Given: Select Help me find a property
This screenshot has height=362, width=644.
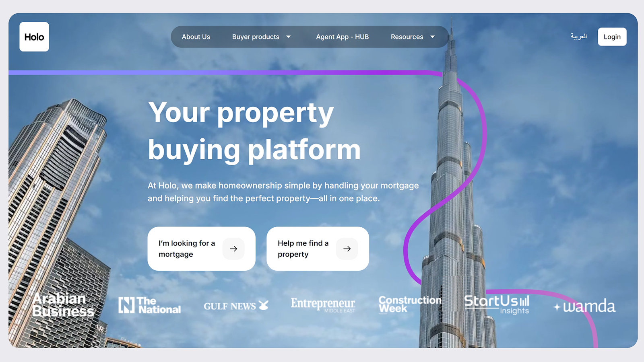Looking at the screenshot, I should click(x=318, y=249).
